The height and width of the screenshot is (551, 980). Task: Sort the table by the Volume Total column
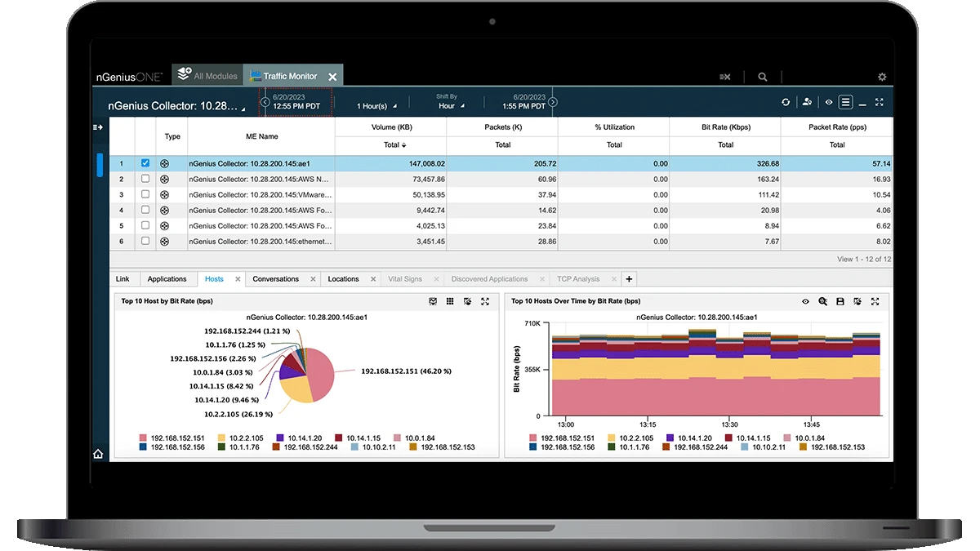click(392, 144)
